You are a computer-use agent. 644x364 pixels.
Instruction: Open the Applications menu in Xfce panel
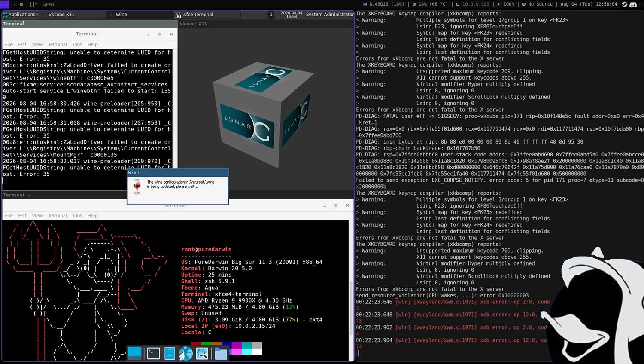[20, 15]
